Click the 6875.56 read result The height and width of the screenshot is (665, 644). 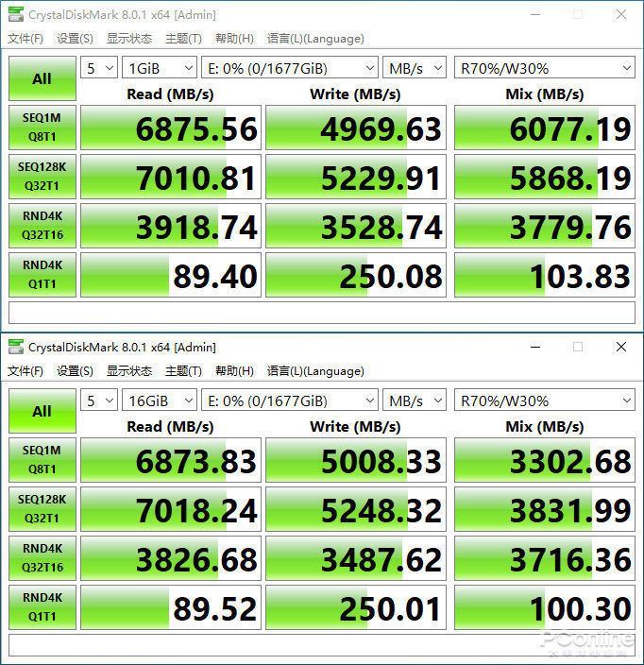(x=171, y=128)
